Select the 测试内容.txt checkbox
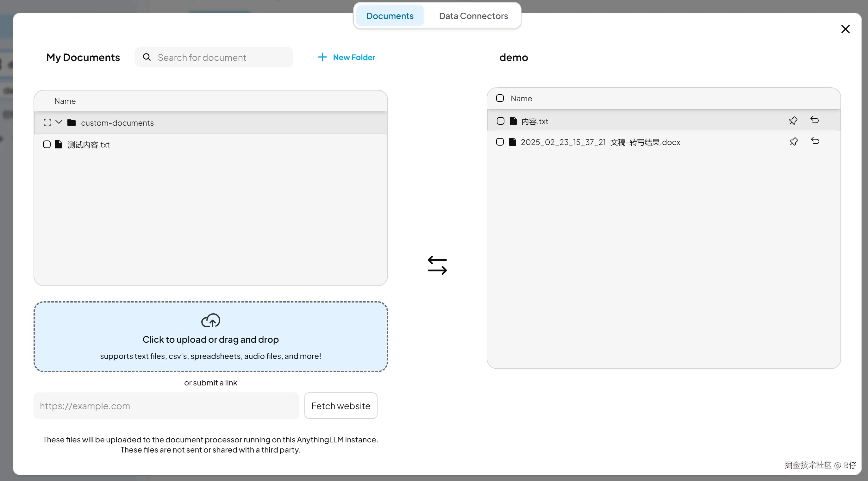 pos(47,145)
